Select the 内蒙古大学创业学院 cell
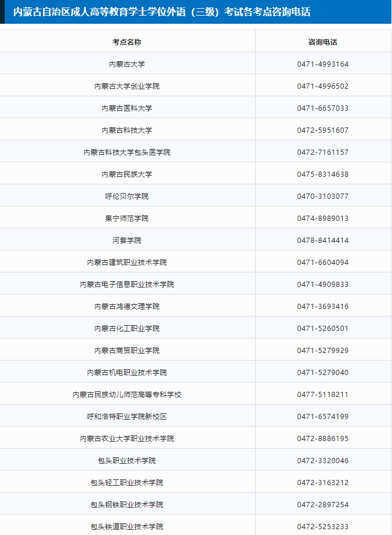392x535 pixels. (127, 86)
